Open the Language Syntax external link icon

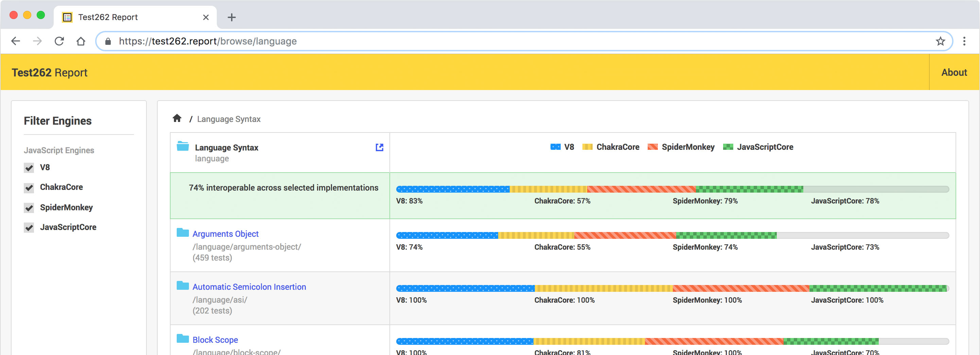(x=379, y=147)
